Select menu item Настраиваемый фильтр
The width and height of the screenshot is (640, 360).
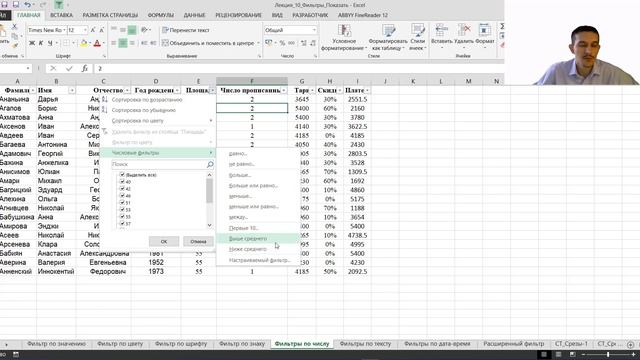258,260
